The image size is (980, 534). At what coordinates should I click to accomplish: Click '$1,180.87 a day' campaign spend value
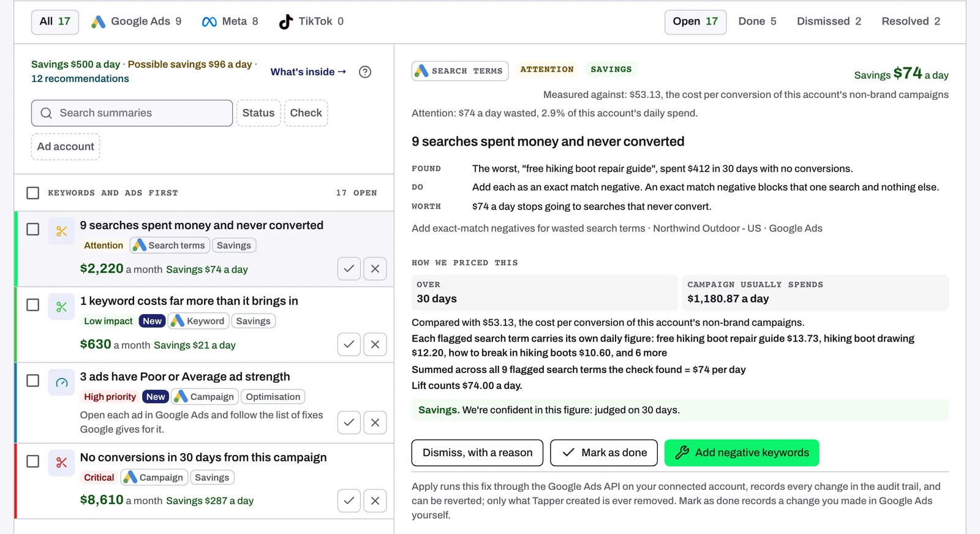(x=728, y=299)
